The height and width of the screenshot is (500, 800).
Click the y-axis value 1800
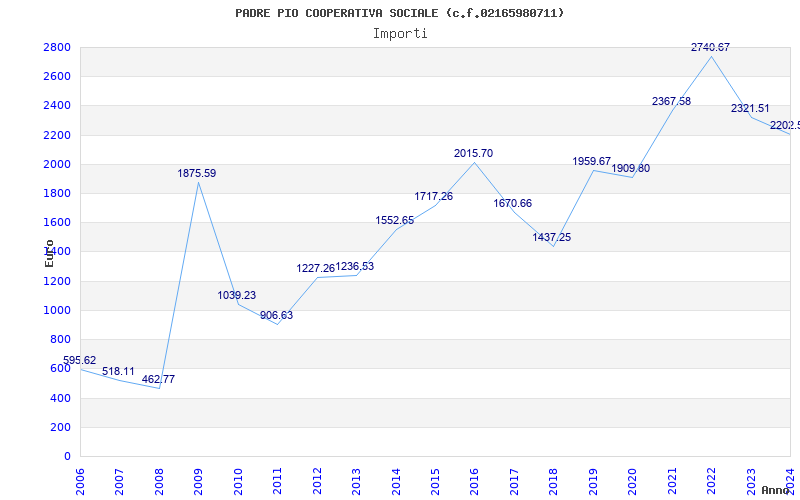[x=57, y=193]
